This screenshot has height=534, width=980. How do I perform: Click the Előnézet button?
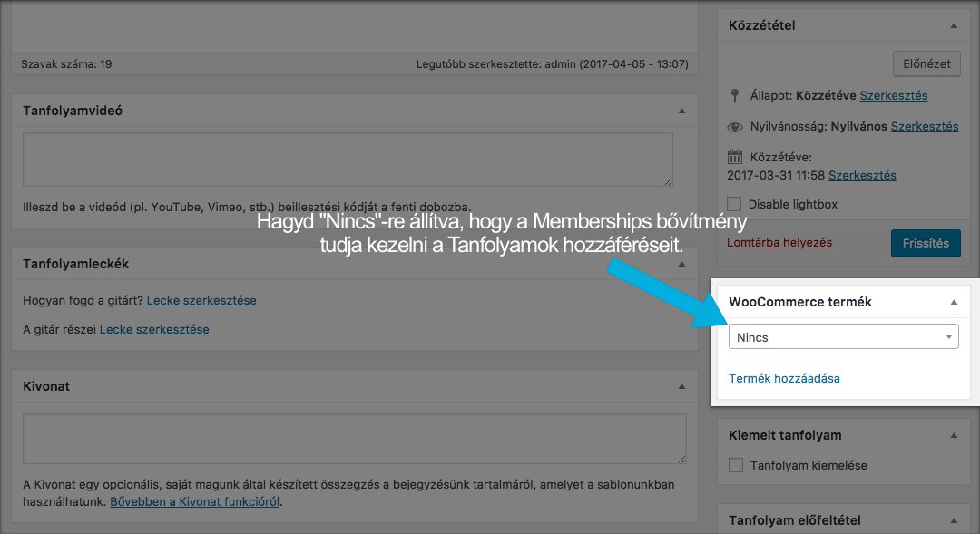(x=926, y=63)
